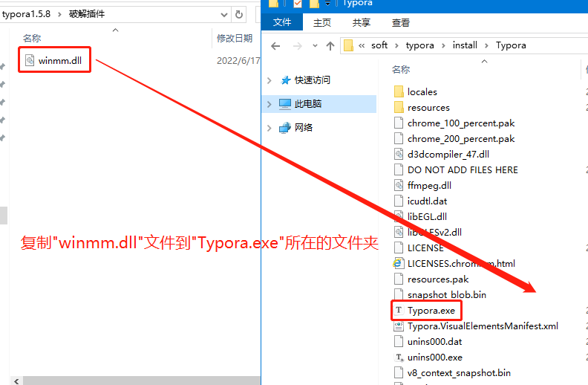
Task: Open the recent locations dropdown arrow
Action: point(315,46)
